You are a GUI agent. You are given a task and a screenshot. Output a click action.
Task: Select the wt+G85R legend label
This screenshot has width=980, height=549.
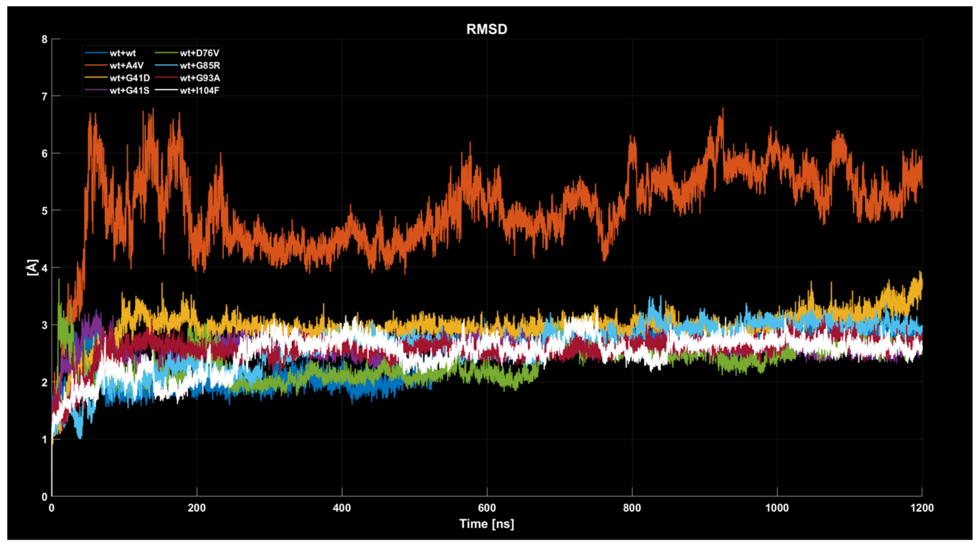coord(200,65)
